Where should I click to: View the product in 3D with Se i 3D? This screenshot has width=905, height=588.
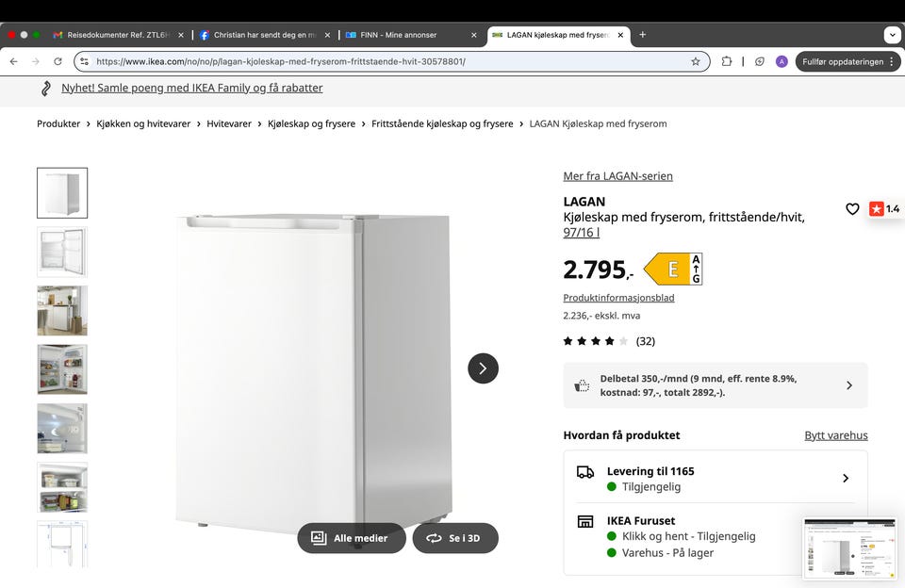[455, 538]
